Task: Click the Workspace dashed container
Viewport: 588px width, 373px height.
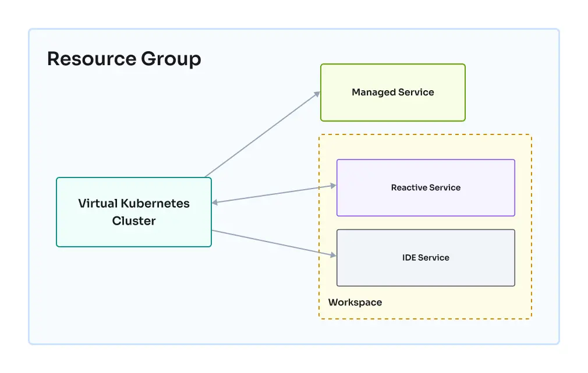Action: tap(425, 145)
